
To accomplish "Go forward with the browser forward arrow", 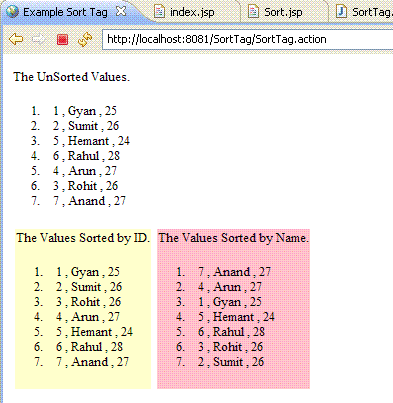I will (x=39, y=39).
